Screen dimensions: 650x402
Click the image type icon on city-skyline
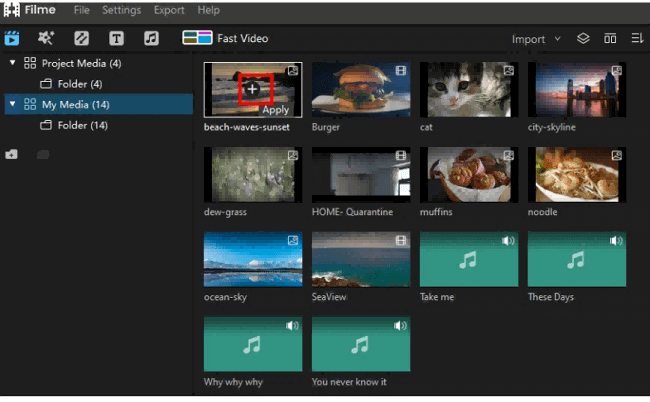616,70
